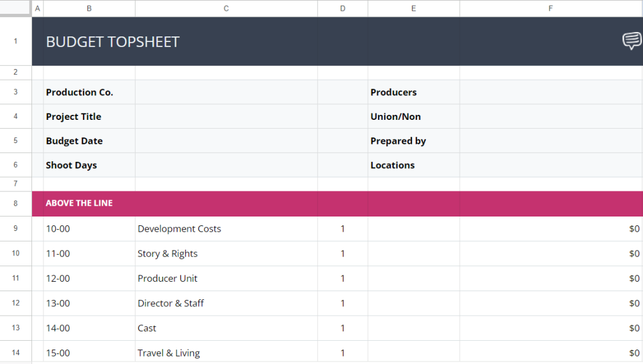Select row 10 header
Screen dimensions: 643x364
(16, 254)
